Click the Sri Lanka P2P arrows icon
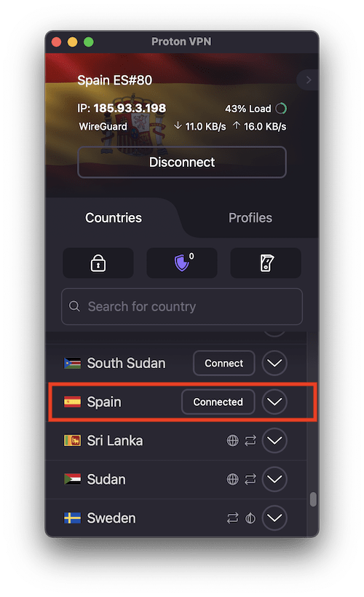The image size is (364, 597). (250, 440)
